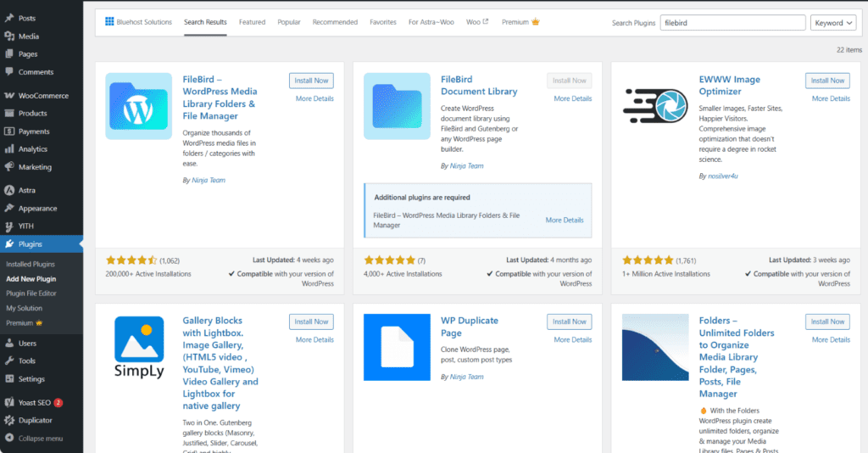Click the Collapse menu arrow icon
The image size is (868, 453).
pos(9,438)
